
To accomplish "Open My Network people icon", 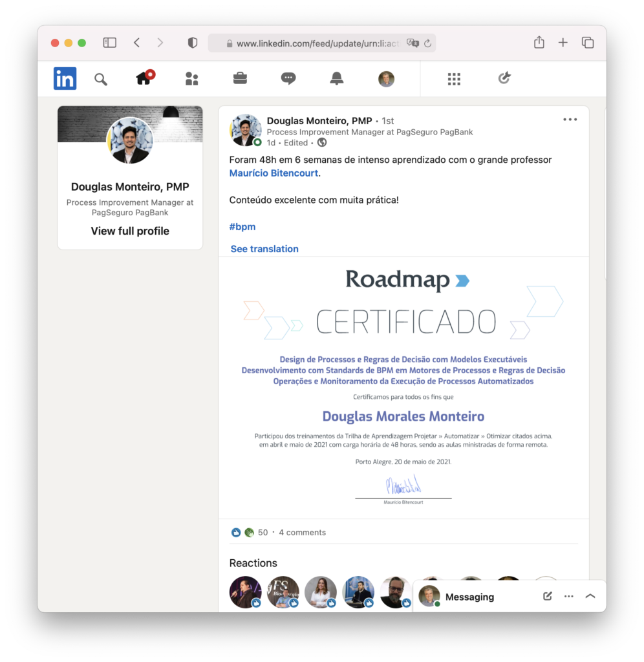I will (192, 78).
